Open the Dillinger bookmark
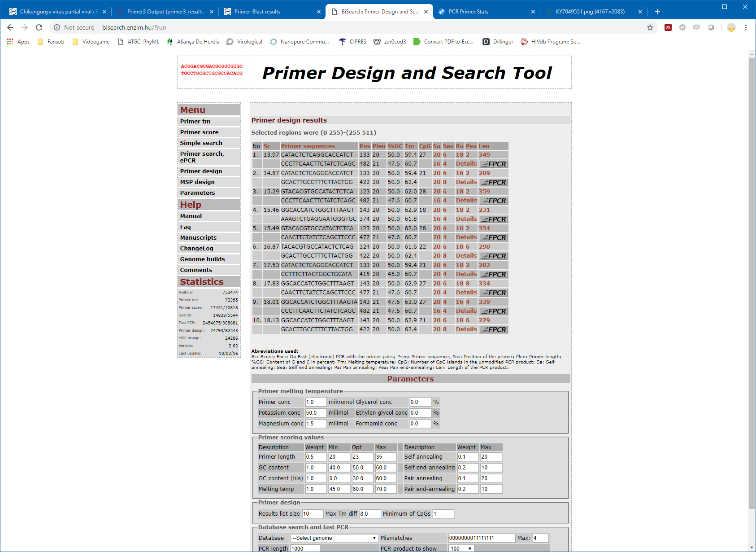 coord(498,42)
